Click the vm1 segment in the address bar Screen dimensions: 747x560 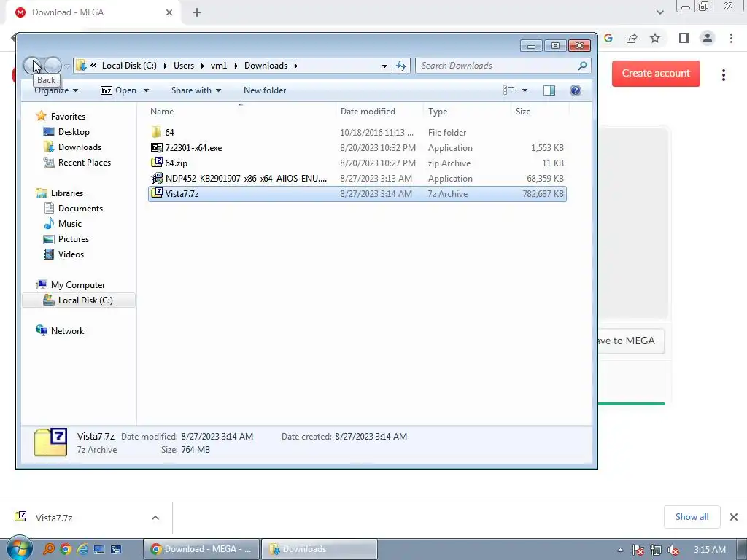coord(219,66)
